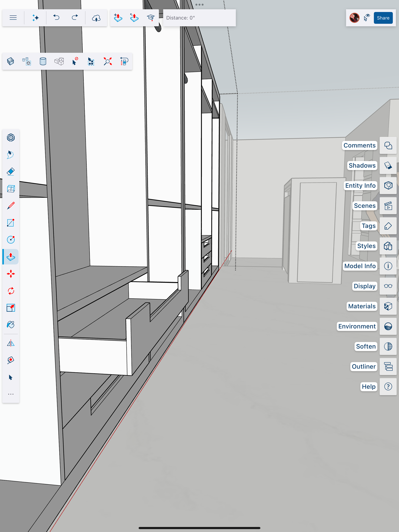Select the Eraser tool

tap(11, 172)
